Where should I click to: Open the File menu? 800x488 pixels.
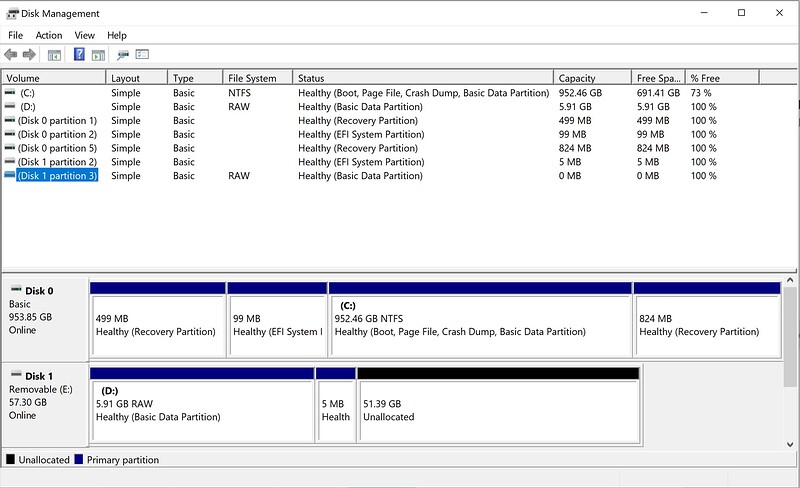(15, 35)
